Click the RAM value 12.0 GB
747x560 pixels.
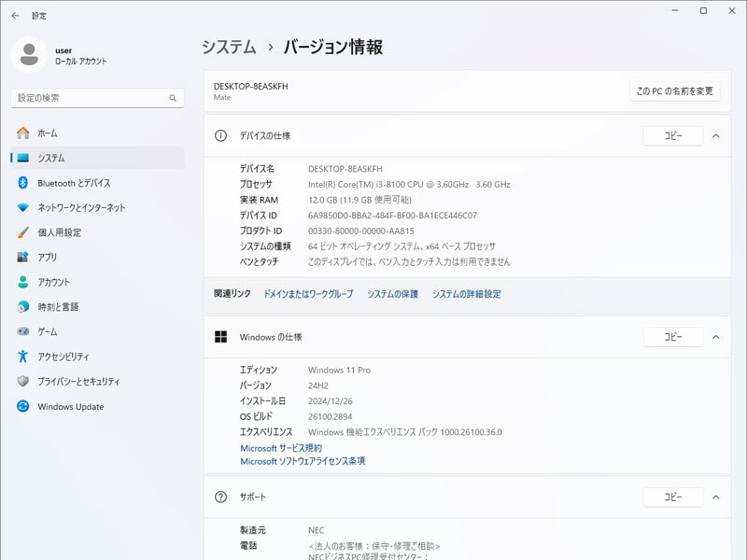[359, 200]
